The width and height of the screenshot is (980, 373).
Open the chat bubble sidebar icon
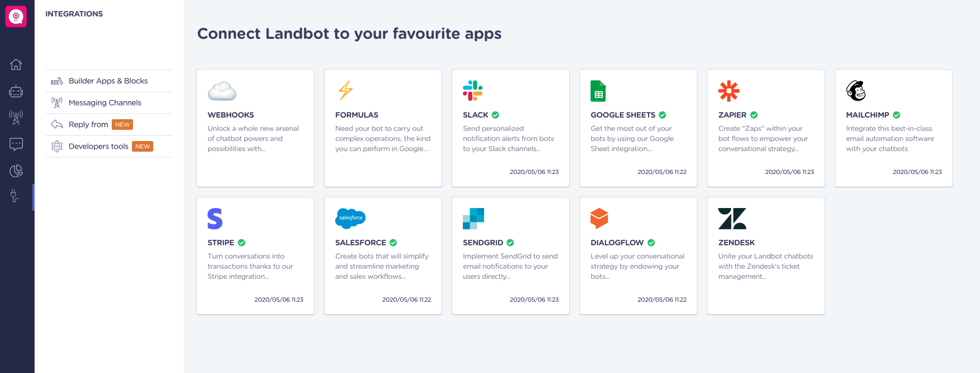pos(16,144)
